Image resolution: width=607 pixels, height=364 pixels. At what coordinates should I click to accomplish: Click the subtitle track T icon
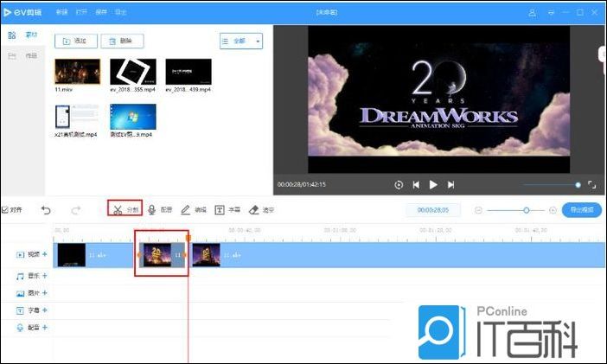(x=20, y=310)
